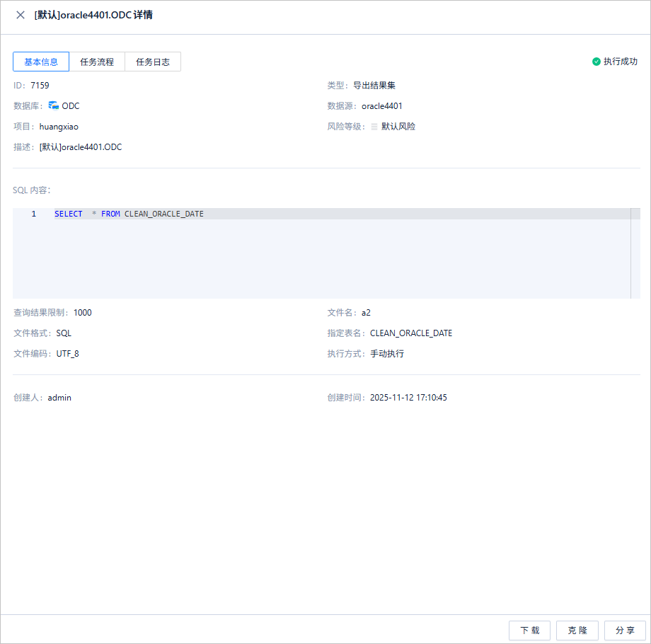Click the default risk level icon
651x644 pixels.
coord(374,126)
